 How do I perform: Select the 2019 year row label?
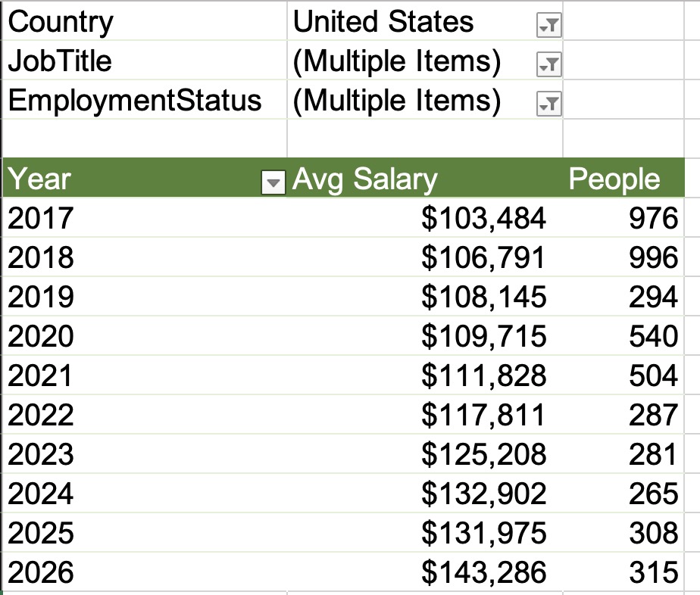click(x=41, y=297)
